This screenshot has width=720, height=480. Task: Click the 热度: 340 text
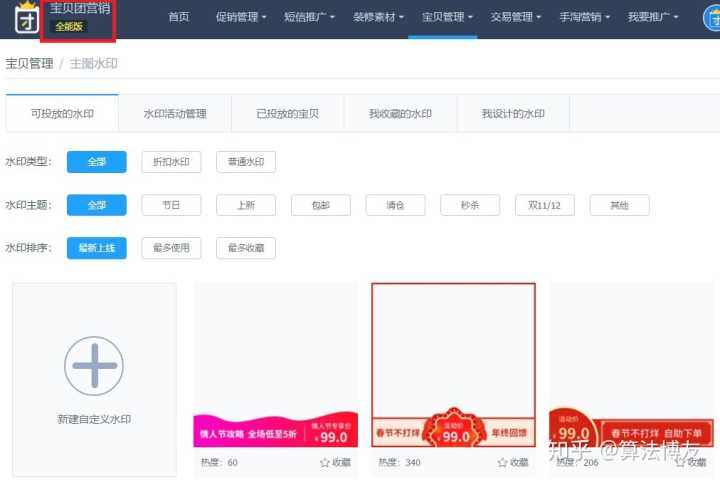(x=399, y=462)
